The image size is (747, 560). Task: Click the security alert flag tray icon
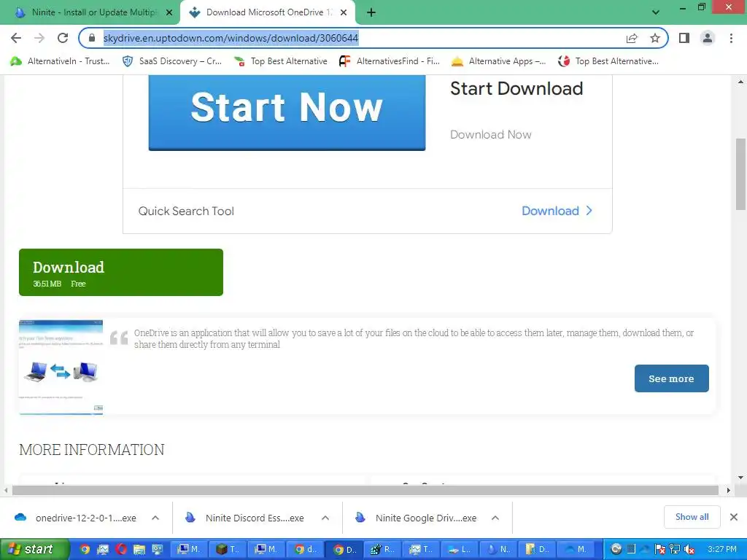pos(659,549)
